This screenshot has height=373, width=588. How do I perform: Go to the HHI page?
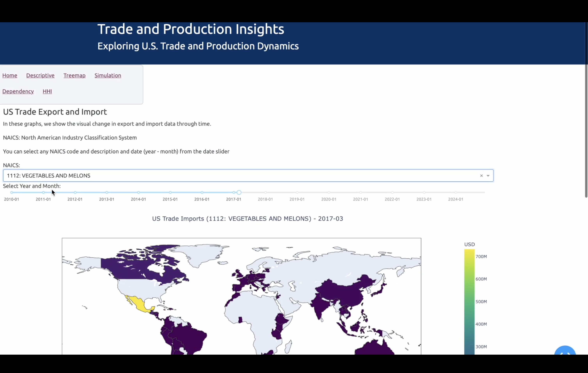(x=47, y=91)
